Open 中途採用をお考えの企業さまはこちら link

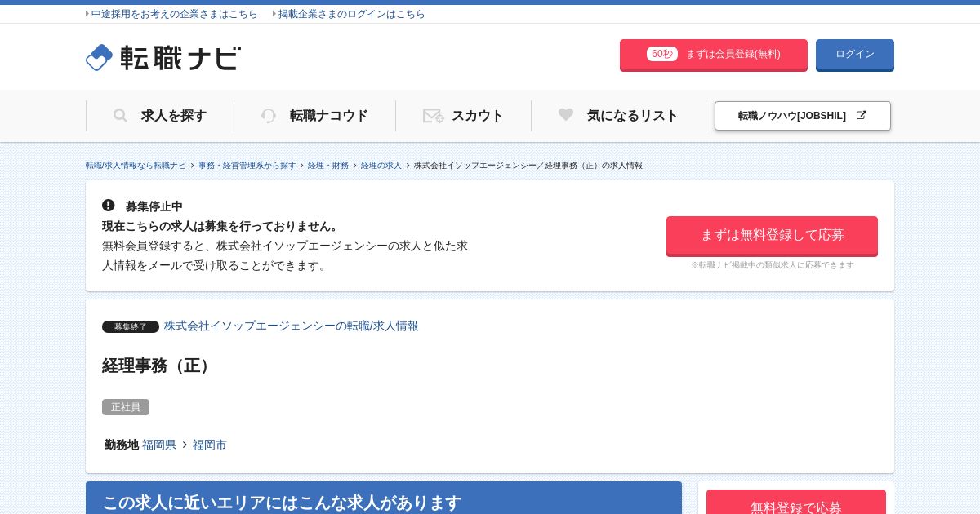[x=174, y=14]
